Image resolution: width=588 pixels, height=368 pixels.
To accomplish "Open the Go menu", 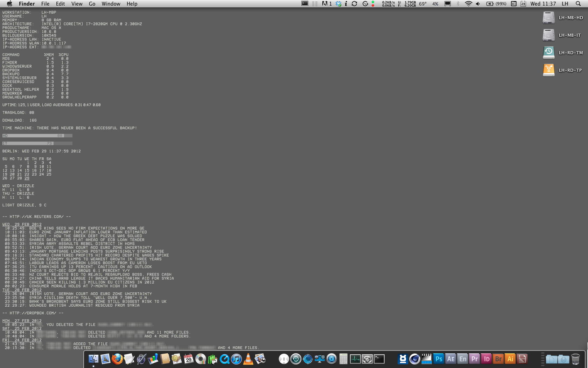I will (x=92, y=4).
